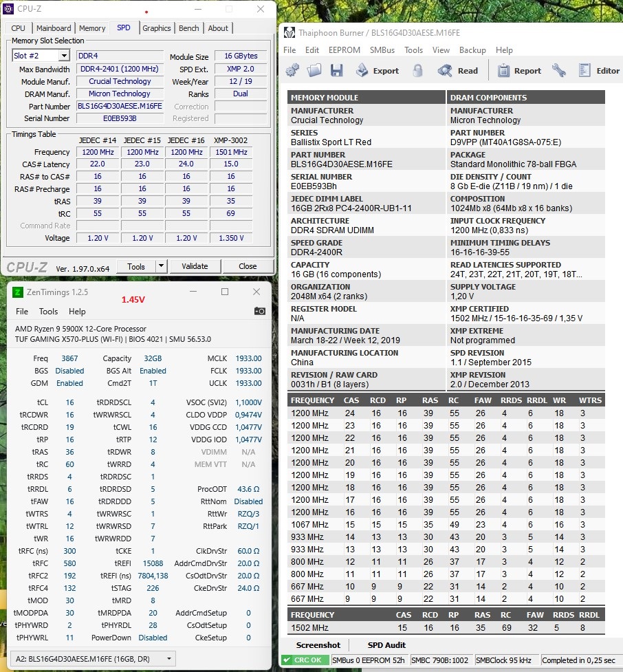Maximize the ZenTimings window
The height and width of the screenshot is (672, 623).
coord(225,292)
